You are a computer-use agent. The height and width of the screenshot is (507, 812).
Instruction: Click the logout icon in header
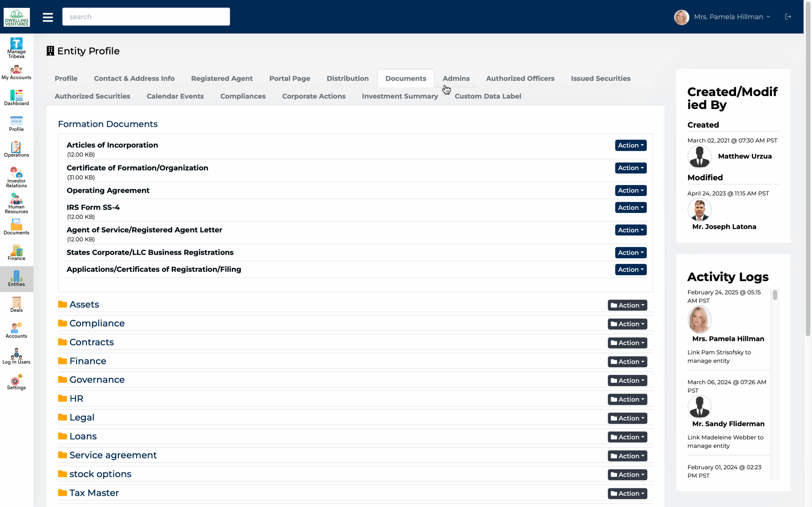[x=788, y=17]
